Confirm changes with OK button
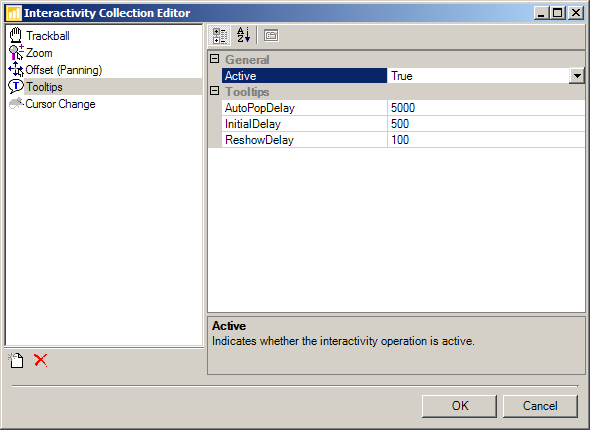590x430 pixels. (459, 406)
